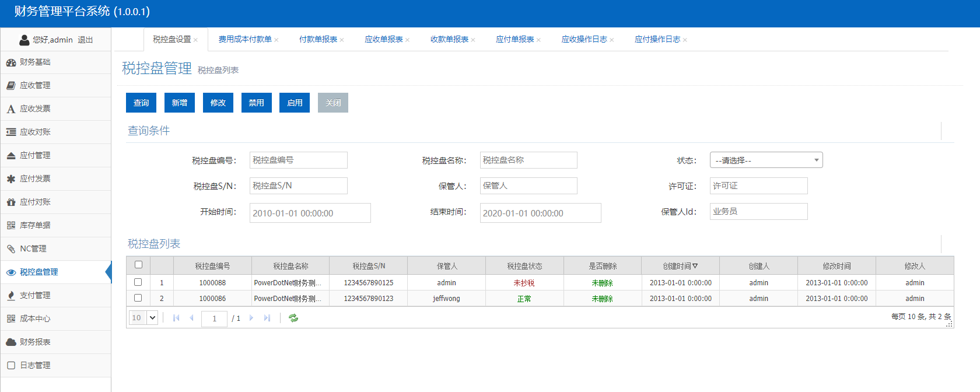Select the checkbox for row 1000088
980x392 pixels.
pyautogui.click(x=138, y=282)
